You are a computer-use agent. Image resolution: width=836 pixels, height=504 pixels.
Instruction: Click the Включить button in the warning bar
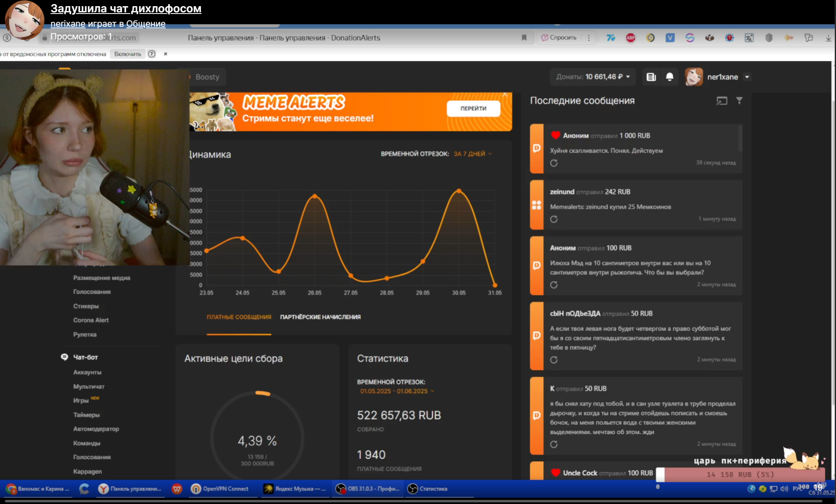tap(127, 54)
